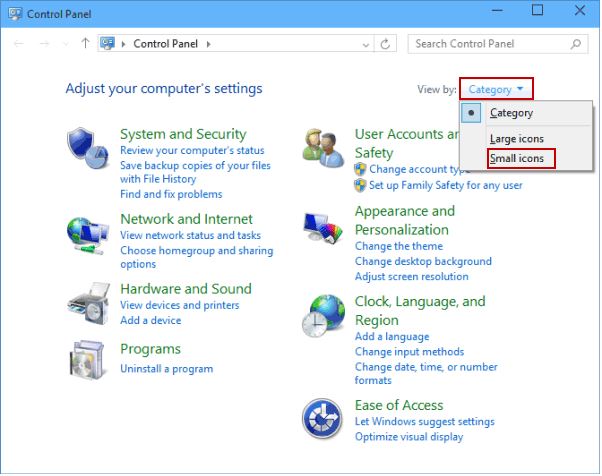The image size is (602, 476).
Task: Click Add a language
Action: [x=392, y=337]
